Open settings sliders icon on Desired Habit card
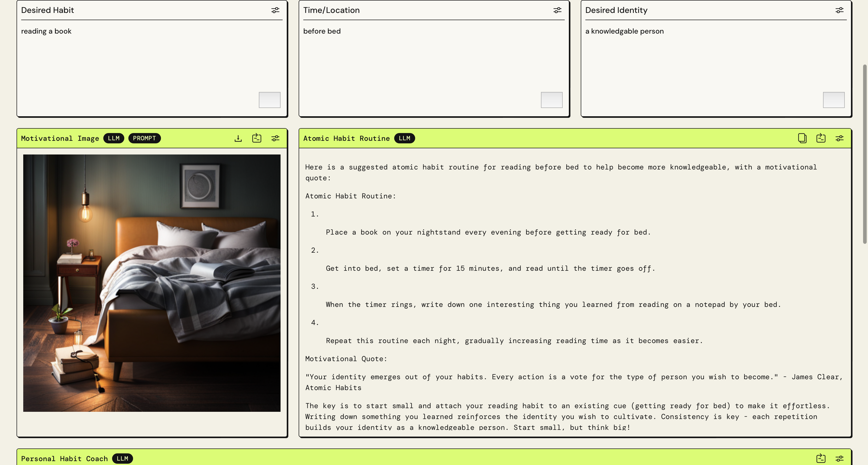The width and height of the screenshot is (868, 465). 275,10
